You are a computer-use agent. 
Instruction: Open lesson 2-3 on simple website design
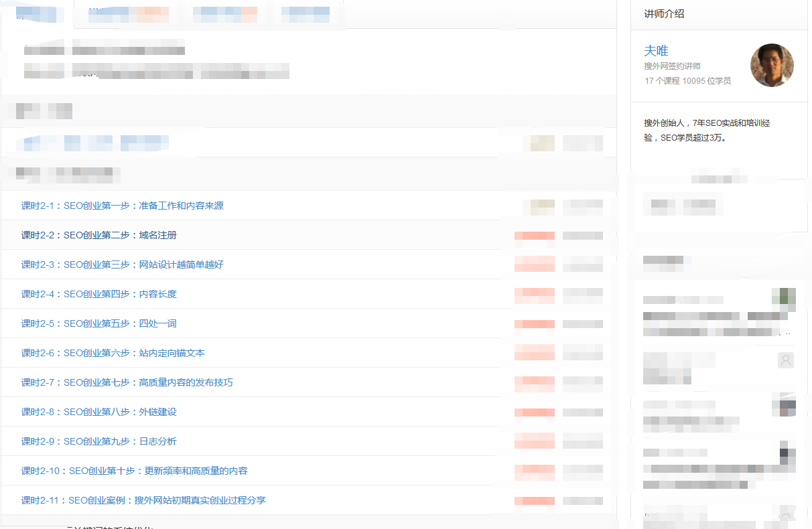(x=122, y=264)
